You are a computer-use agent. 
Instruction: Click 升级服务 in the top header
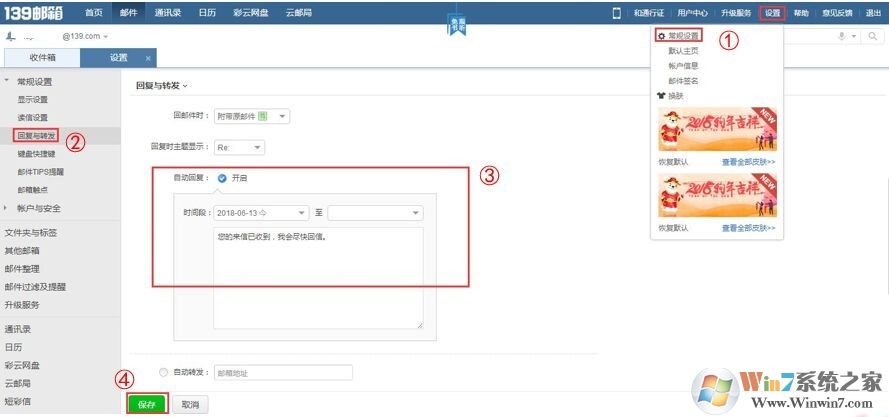tap(736, 13)
